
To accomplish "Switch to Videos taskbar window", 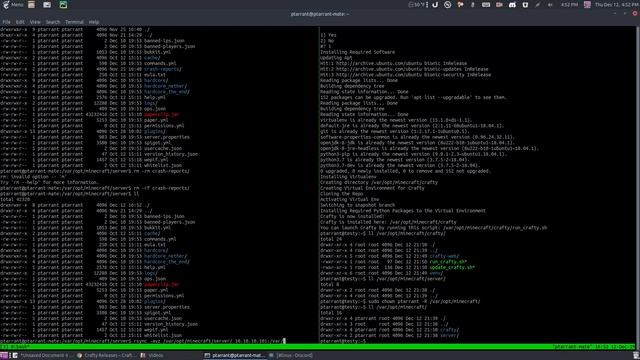I will 152,356.
